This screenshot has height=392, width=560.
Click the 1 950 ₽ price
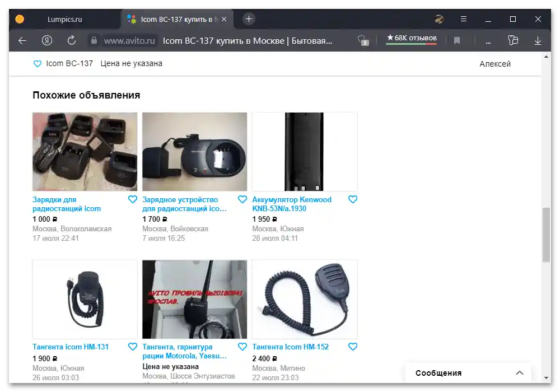click(x=265, y=219)
